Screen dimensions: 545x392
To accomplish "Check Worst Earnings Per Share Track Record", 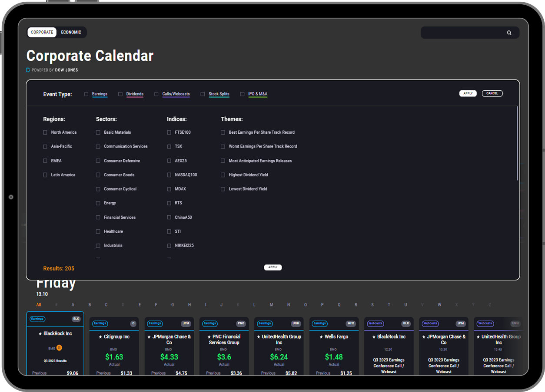I will coord(223,147).
